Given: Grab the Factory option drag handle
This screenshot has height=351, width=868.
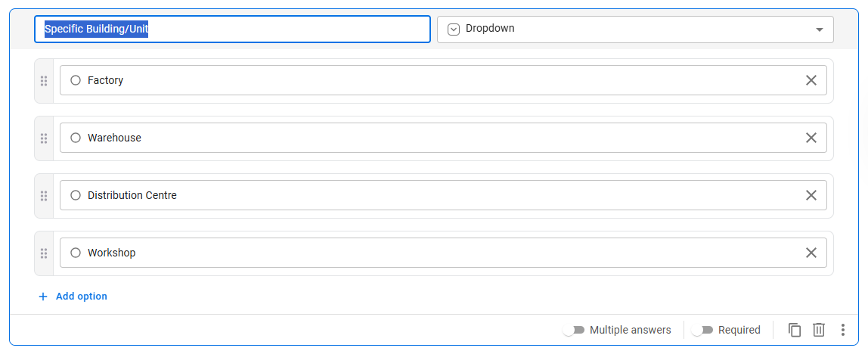Looking at the screenshot, I should [44, 81].
